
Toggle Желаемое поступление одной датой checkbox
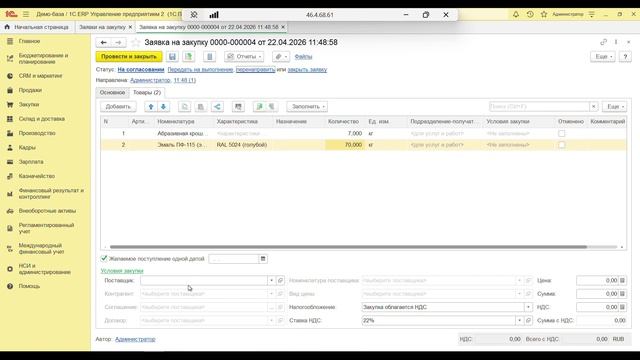pos(104,258)
